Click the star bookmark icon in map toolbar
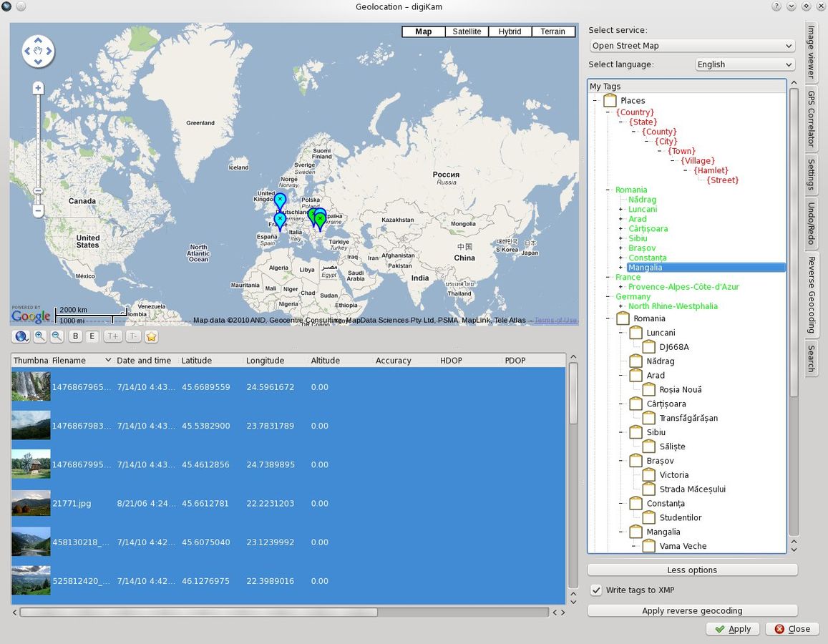 152,336
